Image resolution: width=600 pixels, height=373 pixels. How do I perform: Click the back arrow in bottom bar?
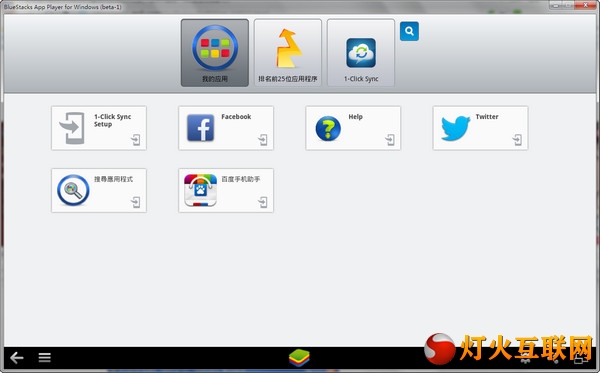pyautogui.click(x=17, y=358)
